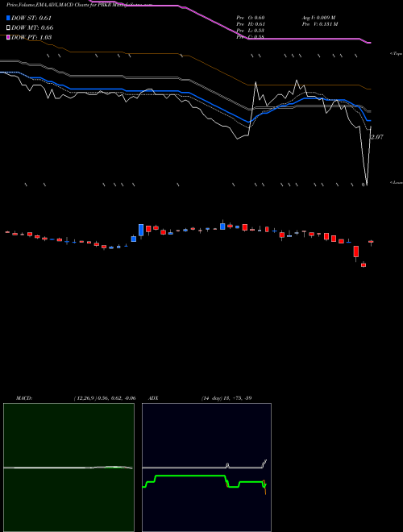Click the MACD values '(12,26,9) 0.56, 0.62, -0.06'

(105, 398)
